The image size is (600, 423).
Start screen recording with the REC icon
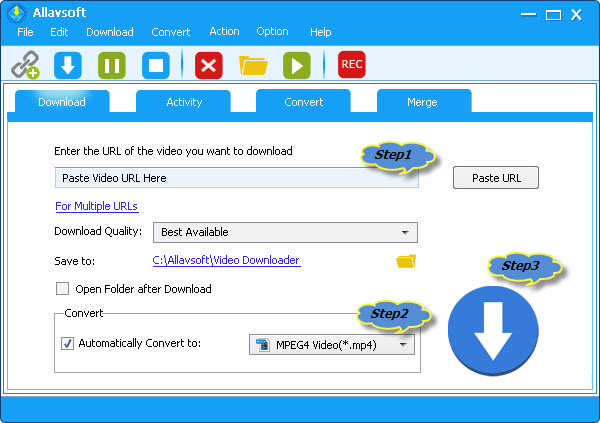click(352, 64)
